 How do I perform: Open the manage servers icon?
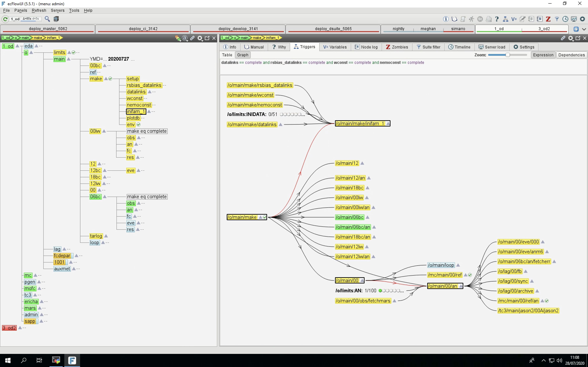pos(56,19)
